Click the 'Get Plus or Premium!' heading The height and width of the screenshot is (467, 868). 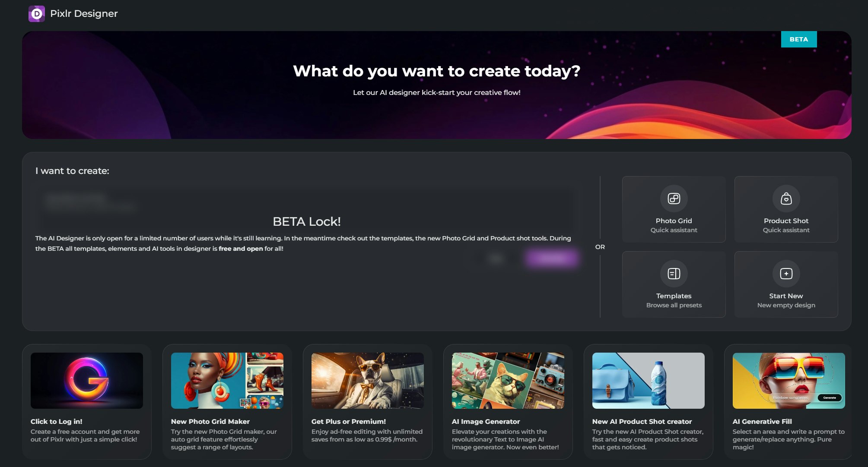(x=348, y=422)
